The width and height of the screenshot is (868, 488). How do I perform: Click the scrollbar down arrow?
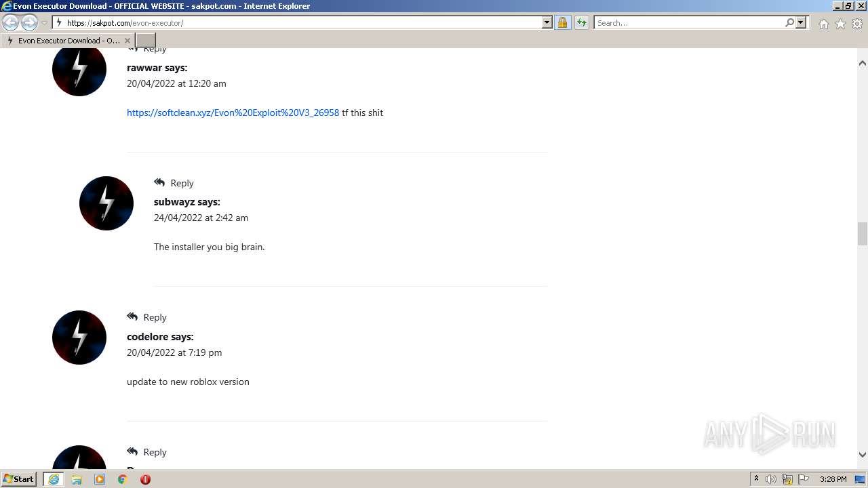[x=863, y=455]
